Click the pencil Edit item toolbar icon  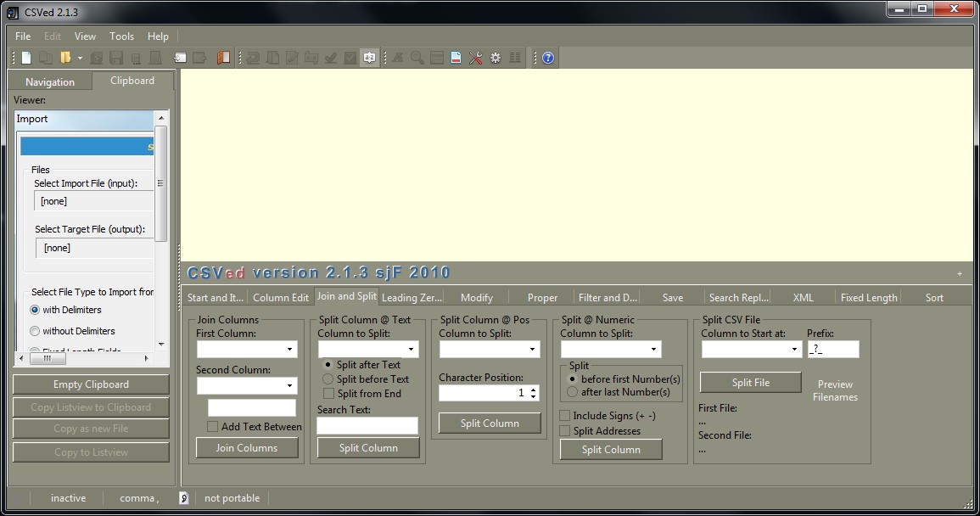tap(292, 59)
